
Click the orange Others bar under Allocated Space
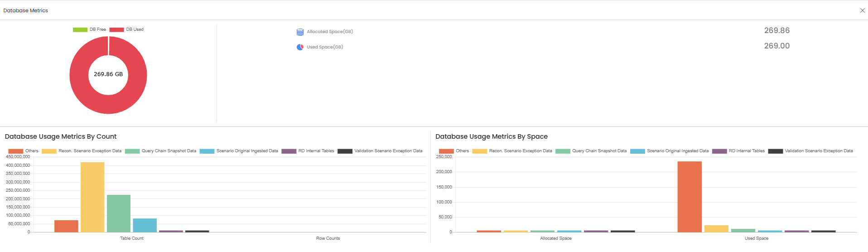click(x=489, y=231)
